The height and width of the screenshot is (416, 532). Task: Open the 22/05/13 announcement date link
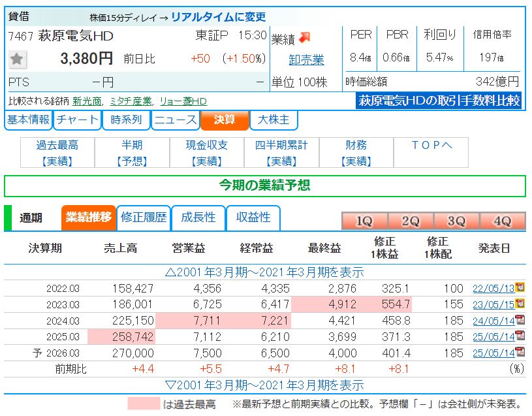pos(493,289)
